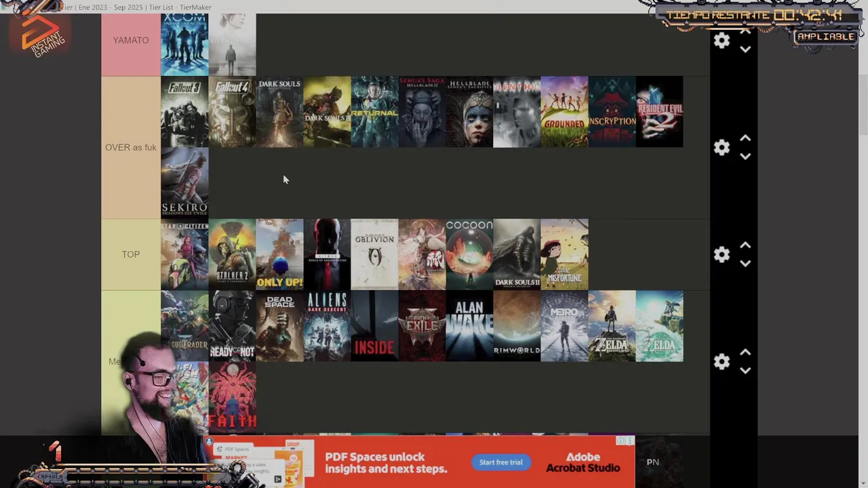Select Zelda Tears of the Kingdom cover
Viewport: 868px width, 488px height.
coord(659,326)
